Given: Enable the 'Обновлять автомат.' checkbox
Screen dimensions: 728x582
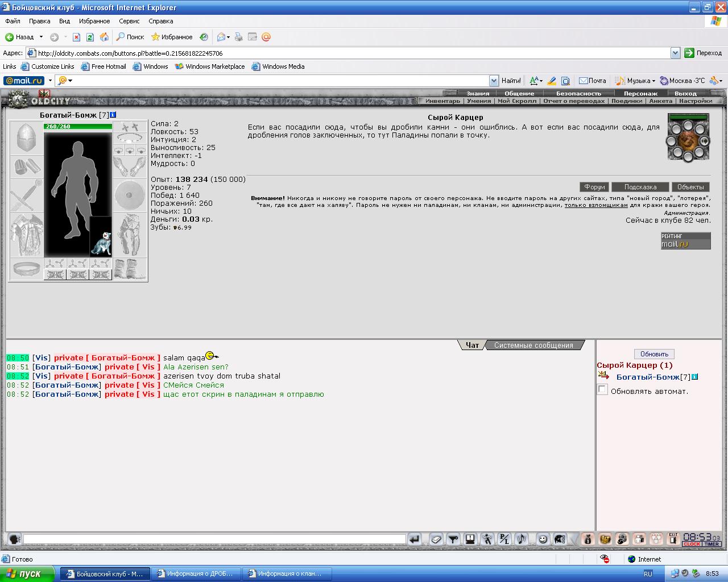Looking at the screenshot, I should point(602,390).
